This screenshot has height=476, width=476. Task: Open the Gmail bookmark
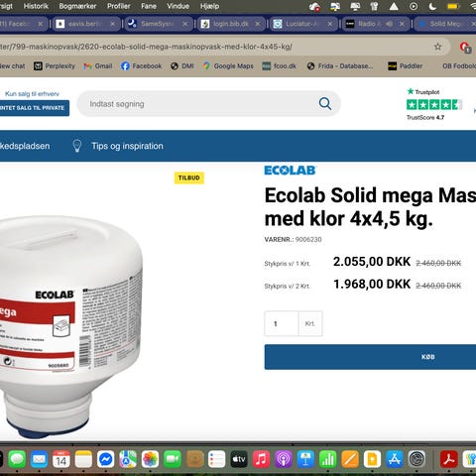pyautogui.click(x=98, y=66)
